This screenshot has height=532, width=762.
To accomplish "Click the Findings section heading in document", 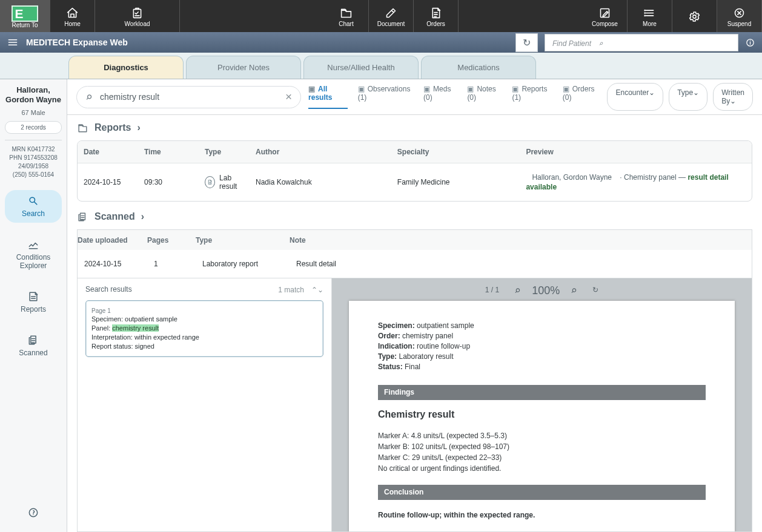I will click(542, 392).
